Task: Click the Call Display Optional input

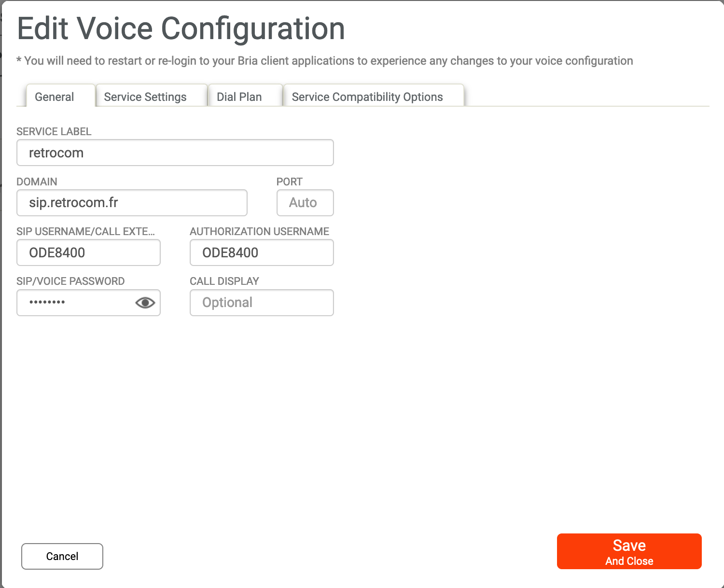Action: [262, 303]
